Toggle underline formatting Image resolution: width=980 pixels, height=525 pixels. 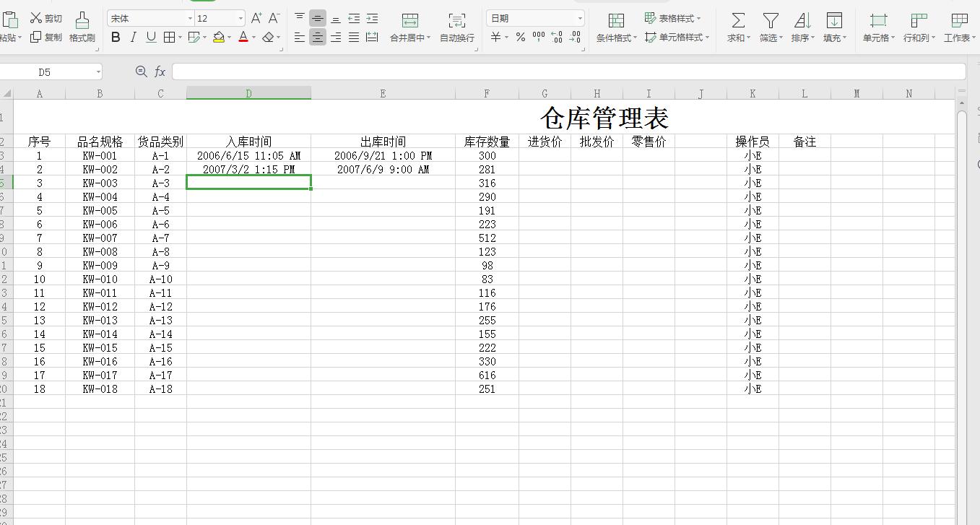point(150,38)
